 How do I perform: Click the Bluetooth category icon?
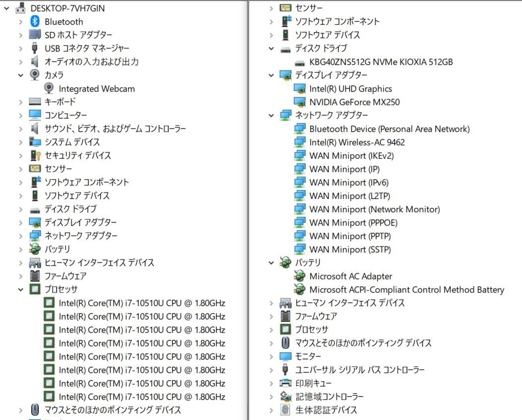[35, 21]
